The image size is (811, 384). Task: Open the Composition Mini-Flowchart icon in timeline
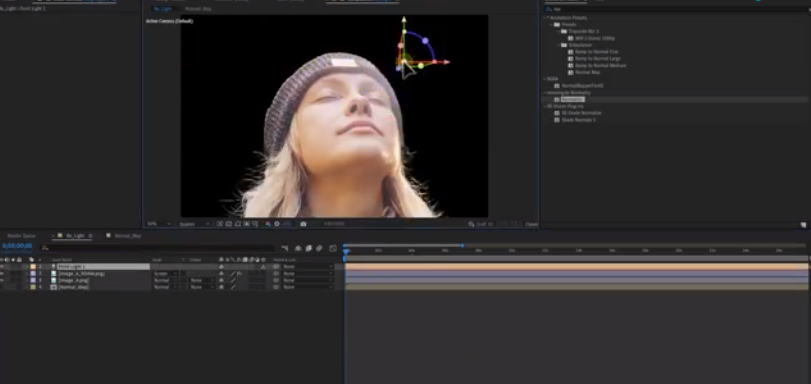284,248
